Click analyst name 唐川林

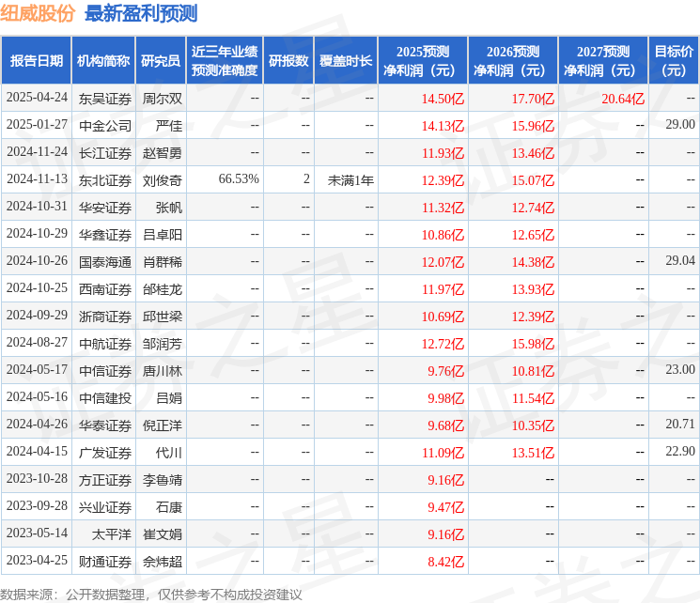click(x=163, y=371)
